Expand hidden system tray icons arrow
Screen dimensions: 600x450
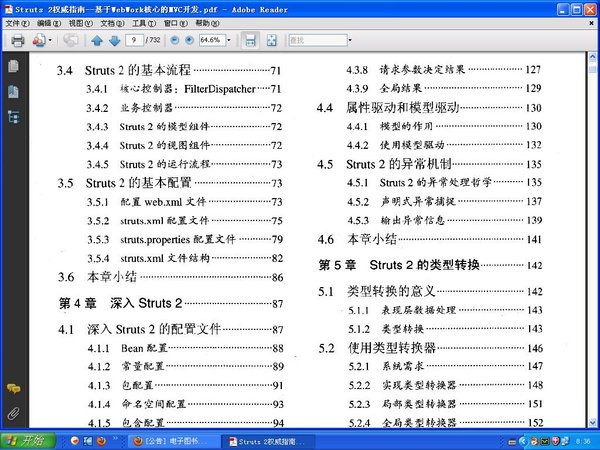pos(523,442)
